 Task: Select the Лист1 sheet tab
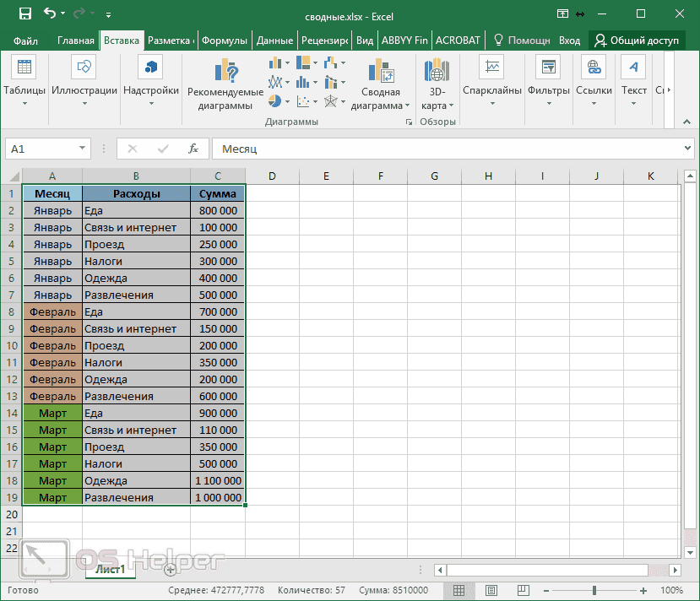point(109,570)
